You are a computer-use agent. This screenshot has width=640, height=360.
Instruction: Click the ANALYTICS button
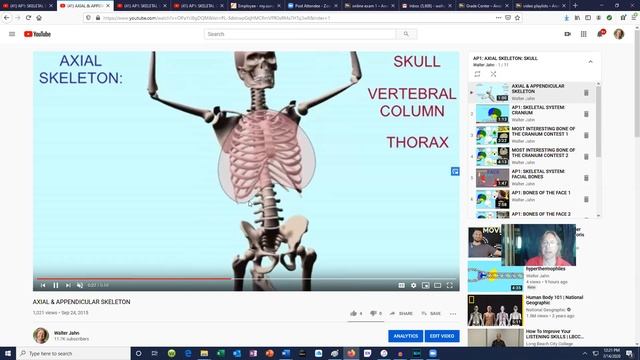click(x=406, y=336)
